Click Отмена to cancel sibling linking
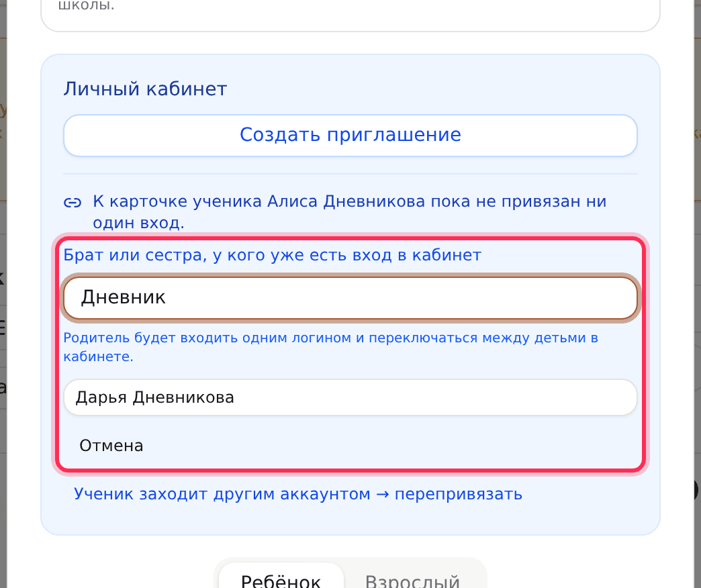Viewport: 701px width, 588px height. [111, 446]
